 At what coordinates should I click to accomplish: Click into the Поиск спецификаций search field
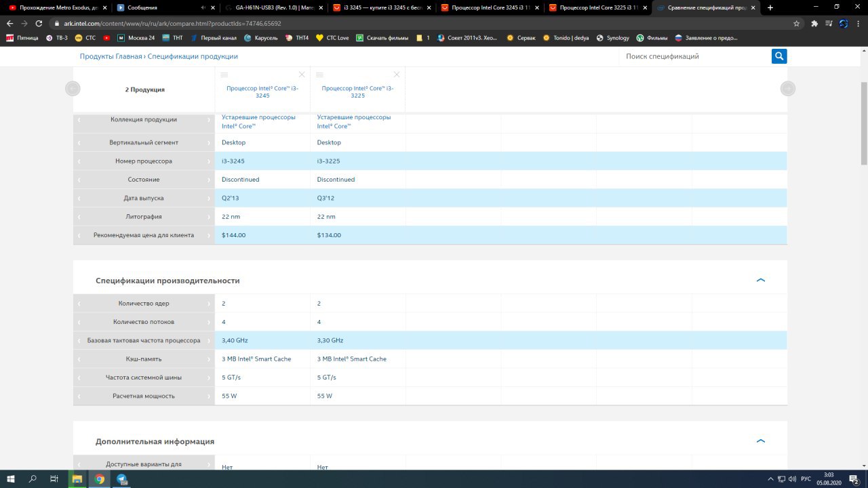pos(696,56)
